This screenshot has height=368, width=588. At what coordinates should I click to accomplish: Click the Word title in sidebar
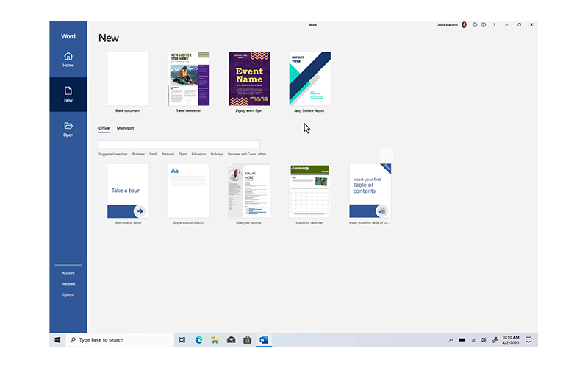(68, 36)
